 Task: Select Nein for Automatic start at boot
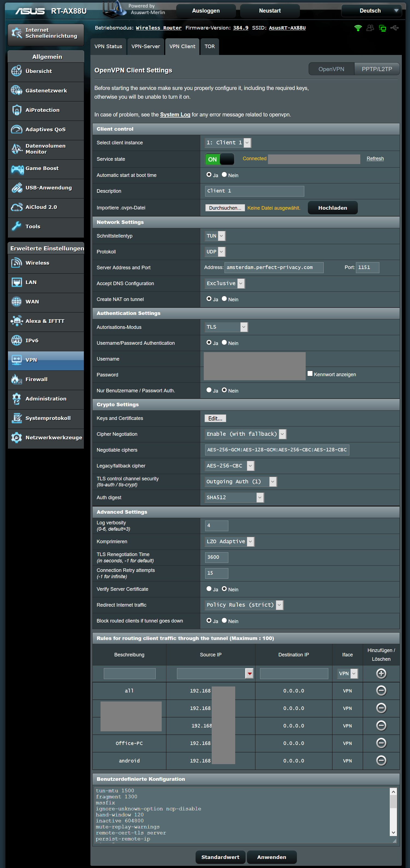pos(224,174)
